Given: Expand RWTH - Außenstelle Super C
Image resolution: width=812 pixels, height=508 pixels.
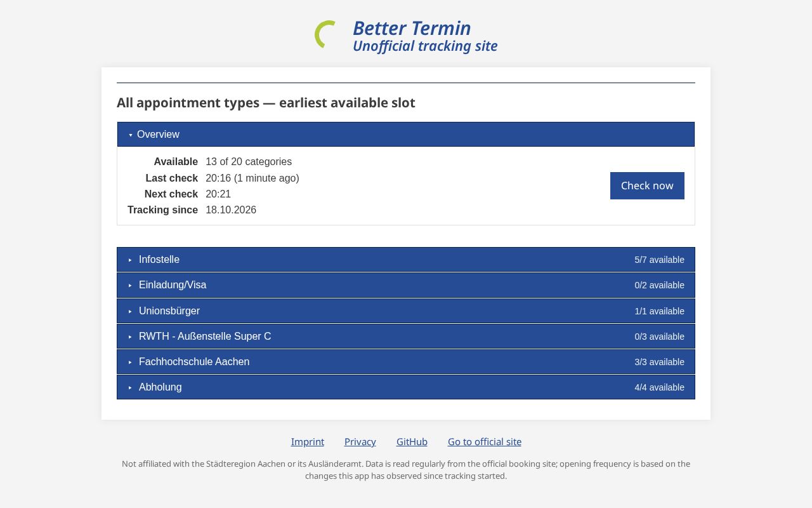Looking at the screenshot, I should [406, 337].
